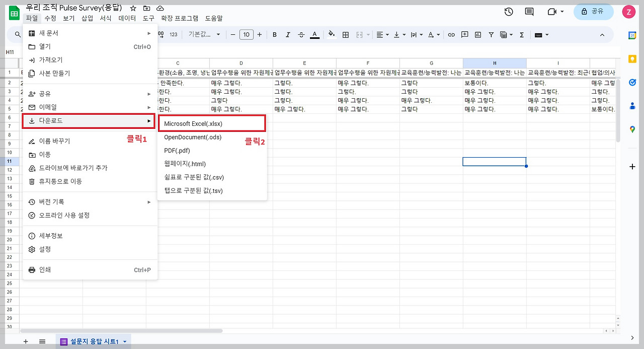Expand the 버전 기록 submenu
The image size is (644, 349).
coord(90,202)
